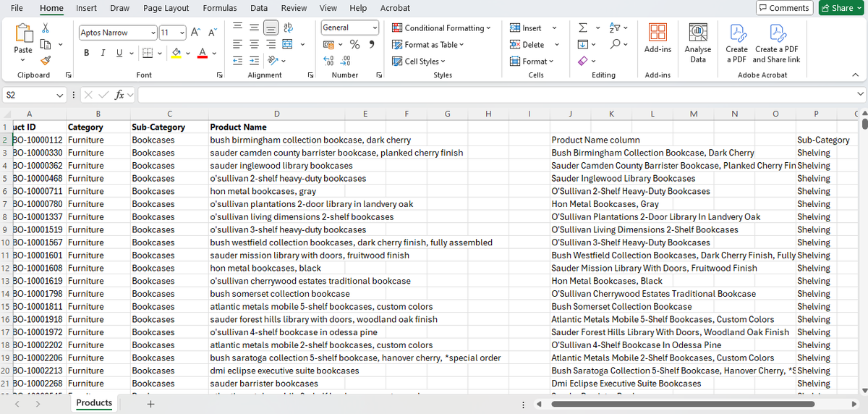Open the Comments pane button

[x=784, y=8]
